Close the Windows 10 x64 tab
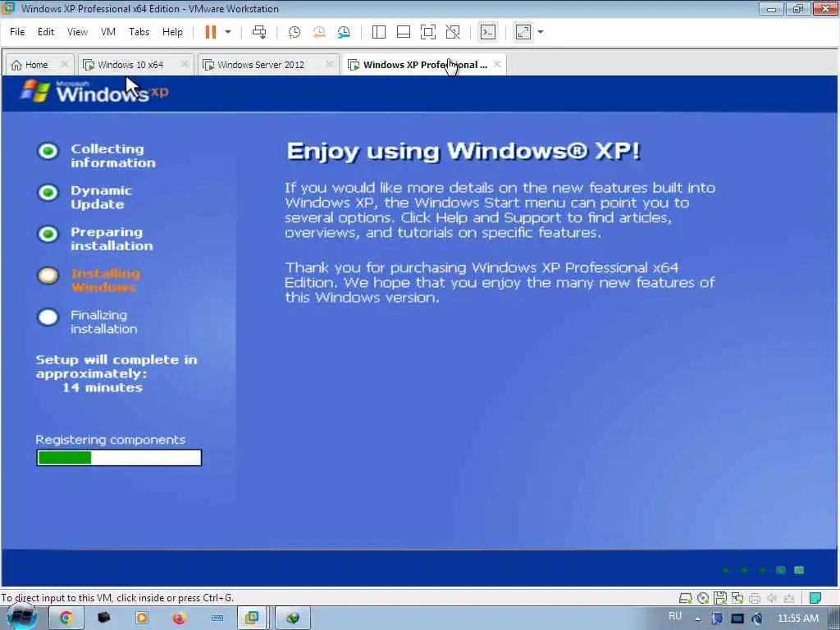This screenshot has width=840, height=630. pos(185,64)
